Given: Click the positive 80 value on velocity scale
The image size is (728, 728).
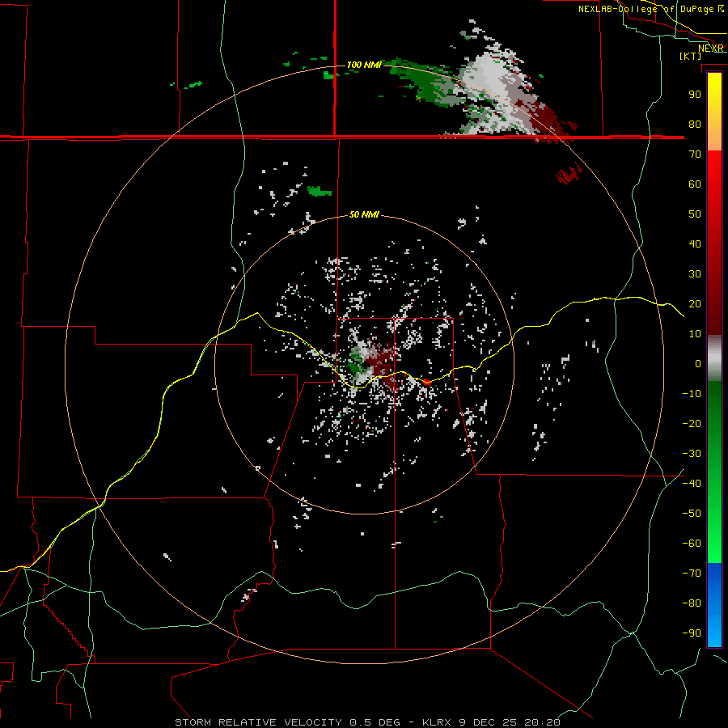Looking at the screenshot, I should click(695, 124).
